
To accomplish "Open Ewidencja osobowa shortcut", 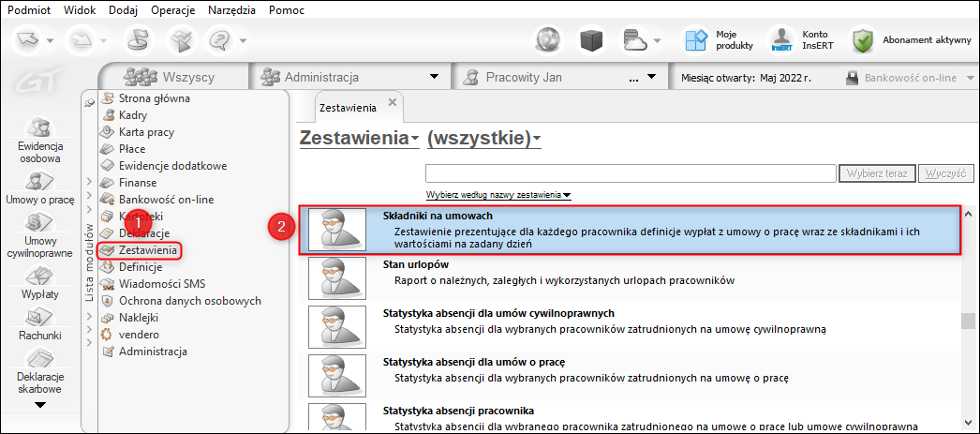I will click(x=40, y=141).
